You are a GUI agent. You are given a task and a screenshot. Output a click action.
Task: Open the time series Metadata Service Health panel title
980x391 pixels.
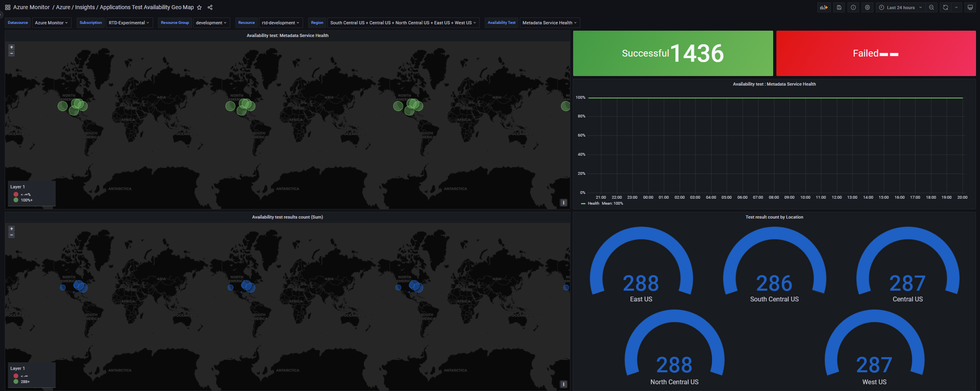coord(774,84)
